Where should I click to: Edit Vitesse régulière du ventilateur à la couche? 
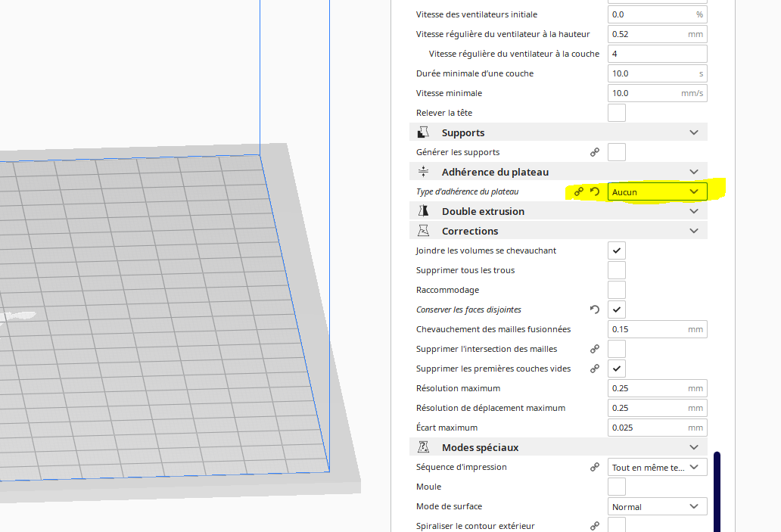658,54
